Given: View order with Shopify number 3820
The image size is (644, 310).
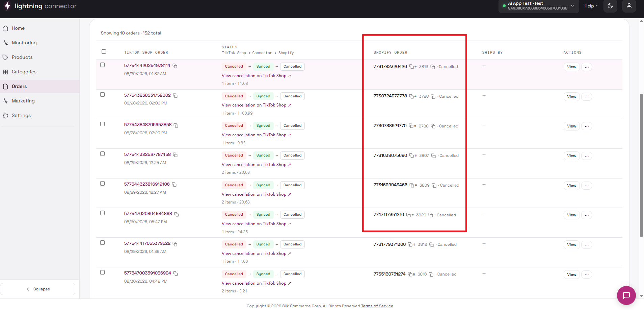Looking at the screenshot, I should [x=571, y=215].
